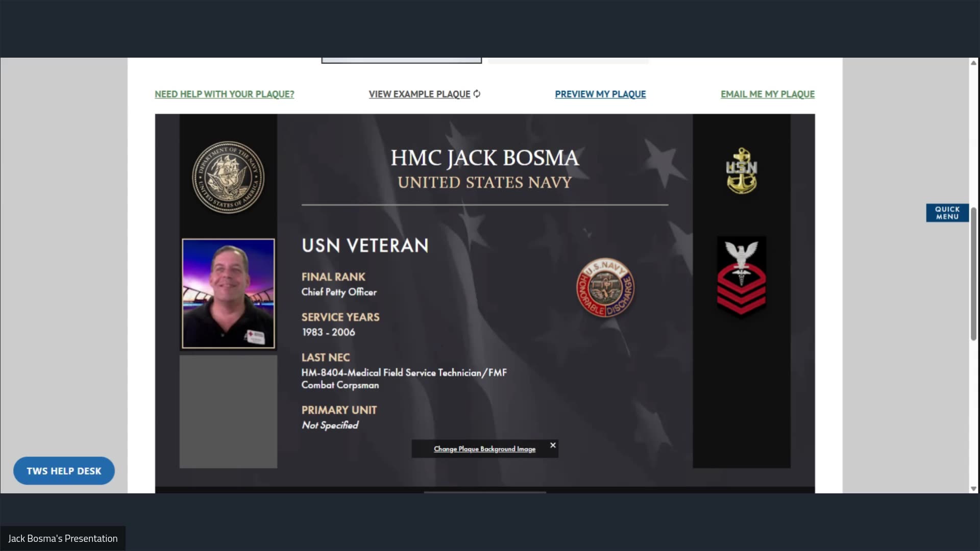The image size is (980, 551).
Task: Click the Department of the Navy seal
Action: coord(228,178)
